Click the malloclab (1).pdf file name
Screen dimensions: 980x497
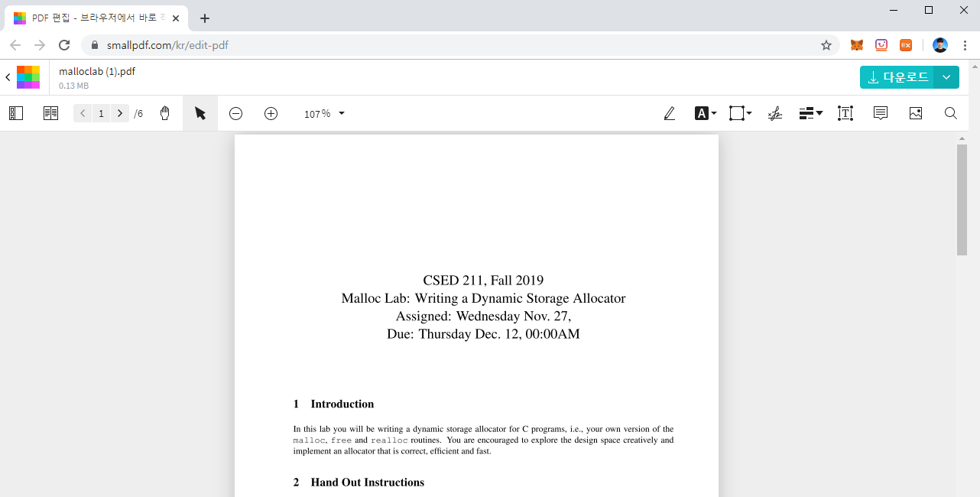97,71
